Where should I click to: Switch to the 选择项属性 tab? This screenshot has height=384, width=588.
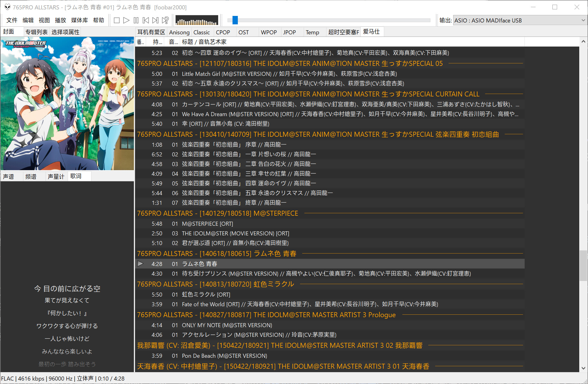[66, 32]
